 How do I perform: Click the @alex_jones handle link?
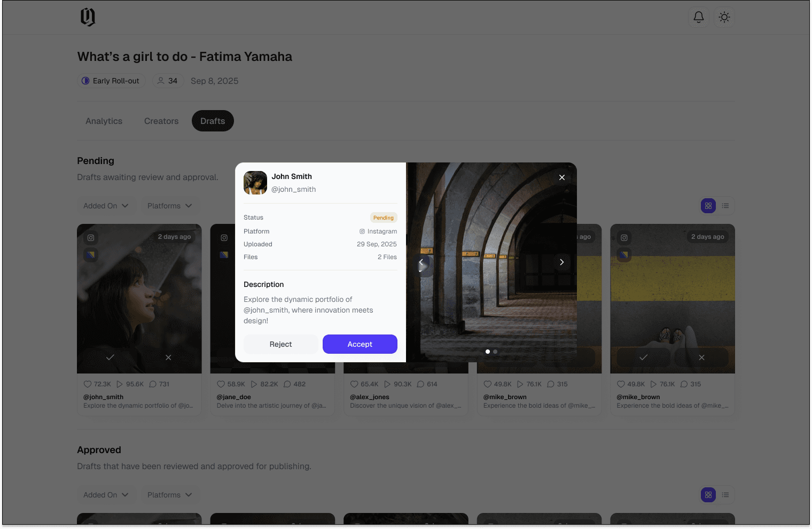point(370,397)
